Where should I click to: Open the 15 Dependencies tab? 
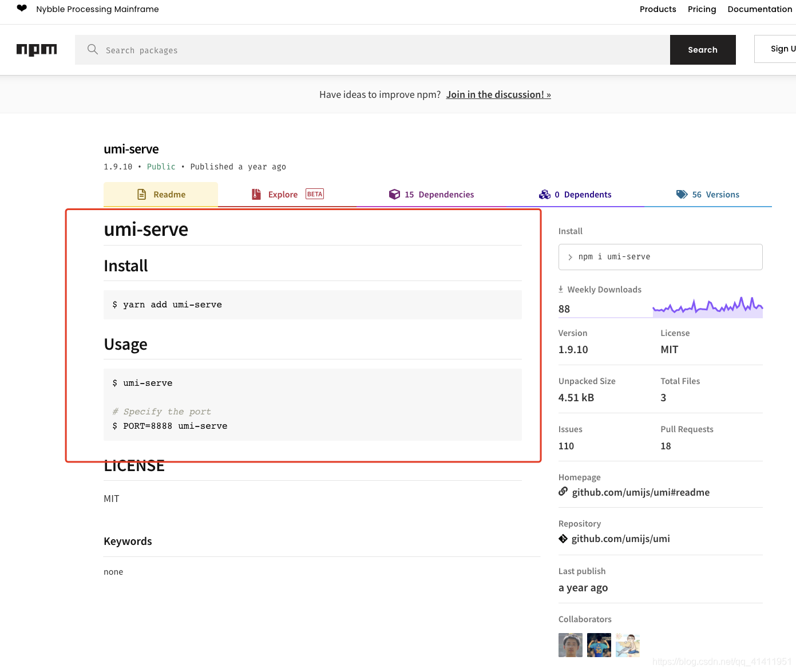click(x=431, y=195)
